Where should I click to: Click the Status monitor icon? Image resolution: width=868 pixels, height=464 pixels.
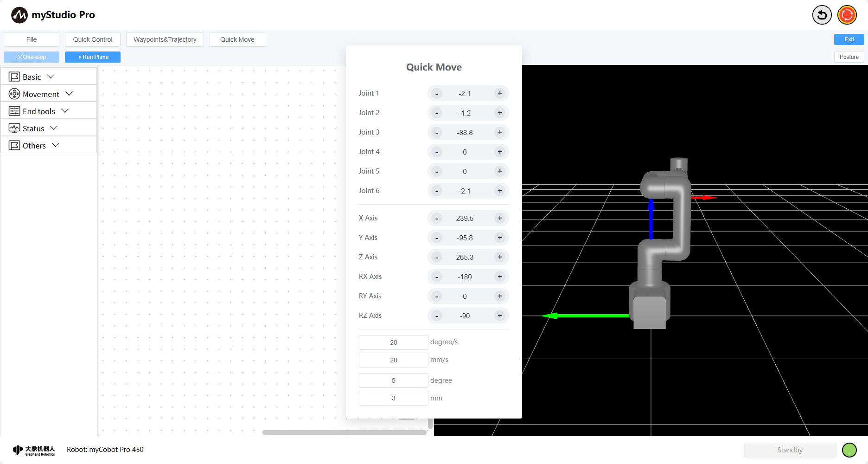[14, 128]
